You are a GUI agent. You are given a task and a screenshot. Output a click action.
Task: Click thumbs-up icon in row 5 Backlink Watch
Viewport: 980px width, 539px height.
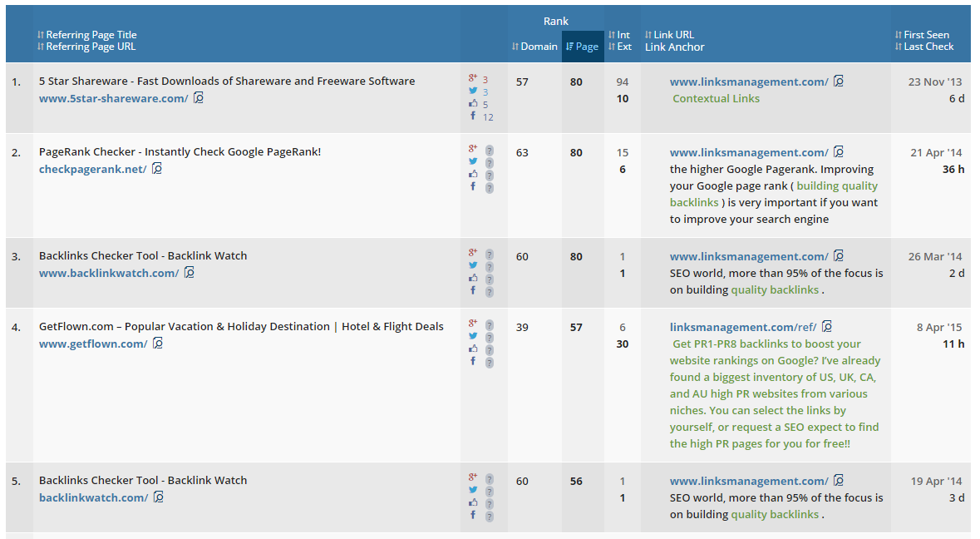click(x=473, y=502)
